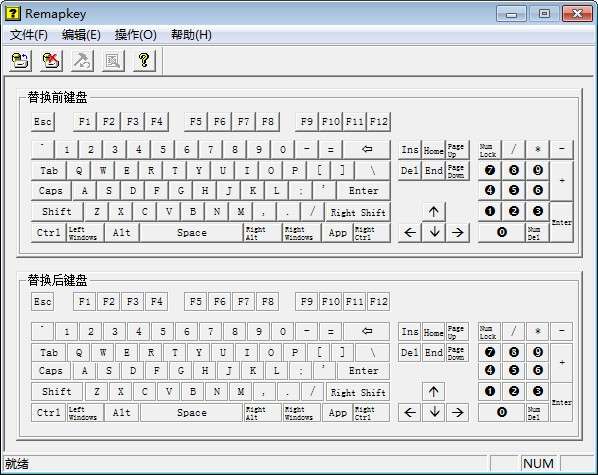Open the 文件(F) menu
This screenshot has width=598, height=475.
29,35
